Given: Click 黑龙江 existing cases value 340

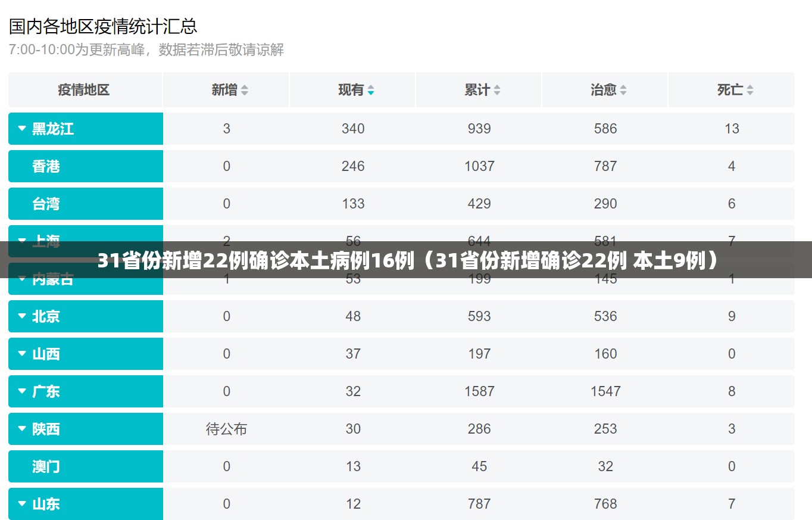Looking at the screenshot, I should 353,129.
